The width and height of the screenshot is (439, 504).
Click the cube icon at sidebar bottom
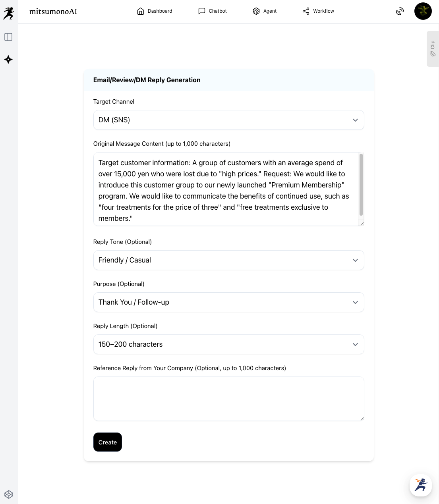(x=9, y=494)
